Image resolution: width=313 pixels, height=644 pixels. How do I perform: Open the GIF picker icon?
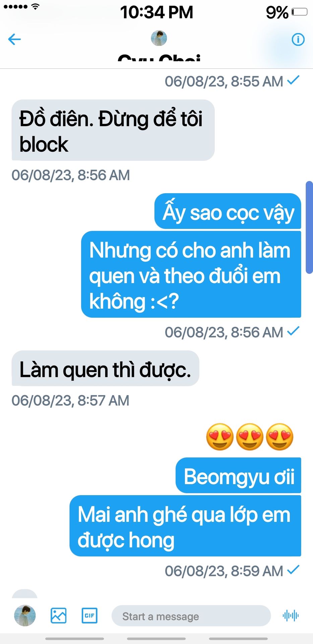[x=89, y=615]
